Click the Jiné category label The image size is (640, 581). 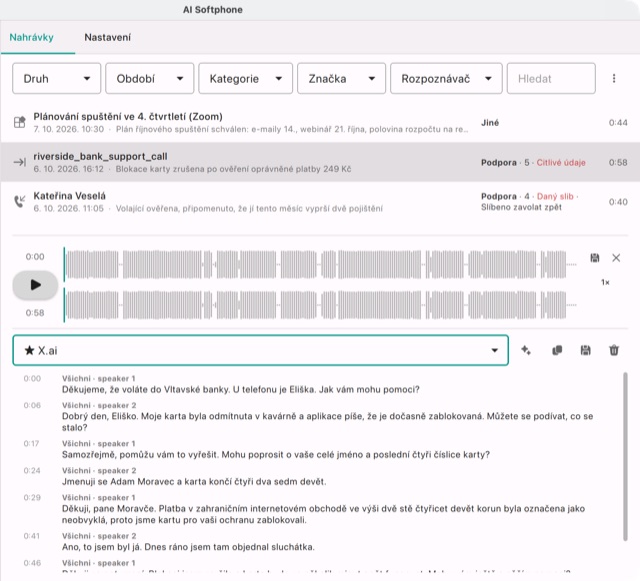coord(490,123)
